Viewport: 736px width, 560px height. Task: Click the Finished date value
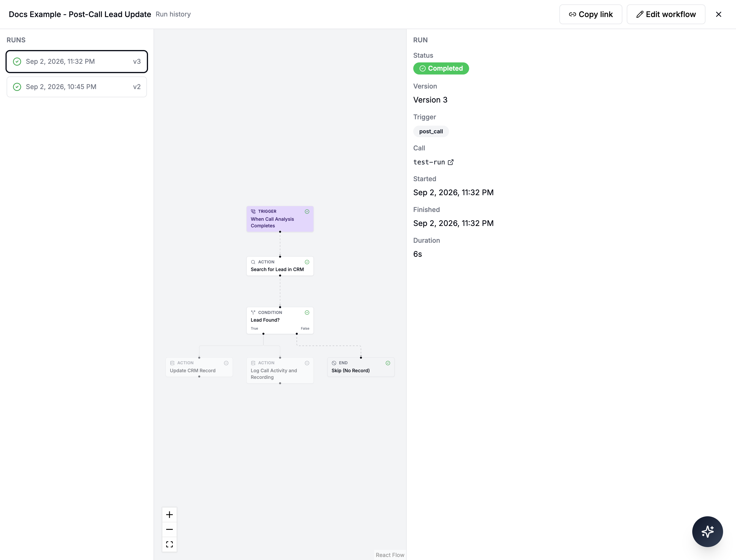[x=453, y=223]
